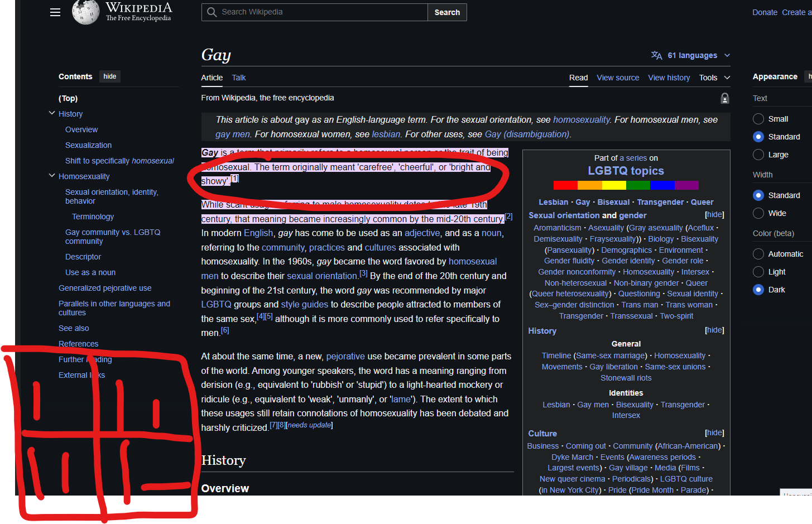This screenshot has width=812, height=524.
Task: Hide the Contents sidebar
Action: (x=110, y=76)
